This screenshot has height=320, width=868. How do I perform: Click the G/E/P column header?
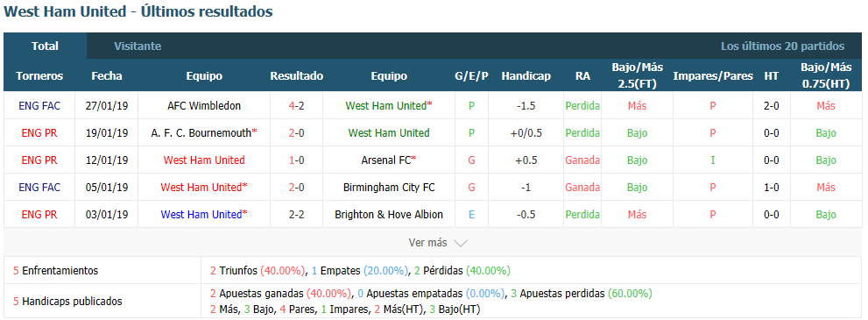pos(471,76)
